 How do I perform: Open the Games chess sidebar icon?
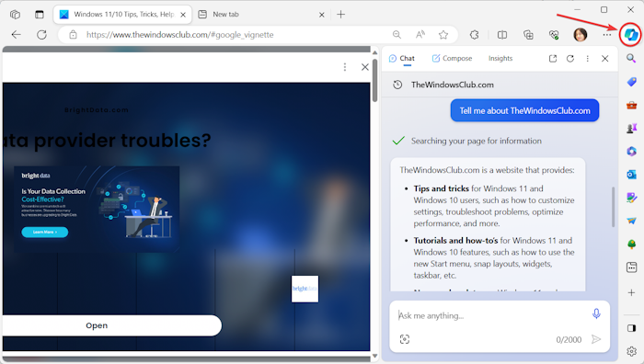coord(631,129)
